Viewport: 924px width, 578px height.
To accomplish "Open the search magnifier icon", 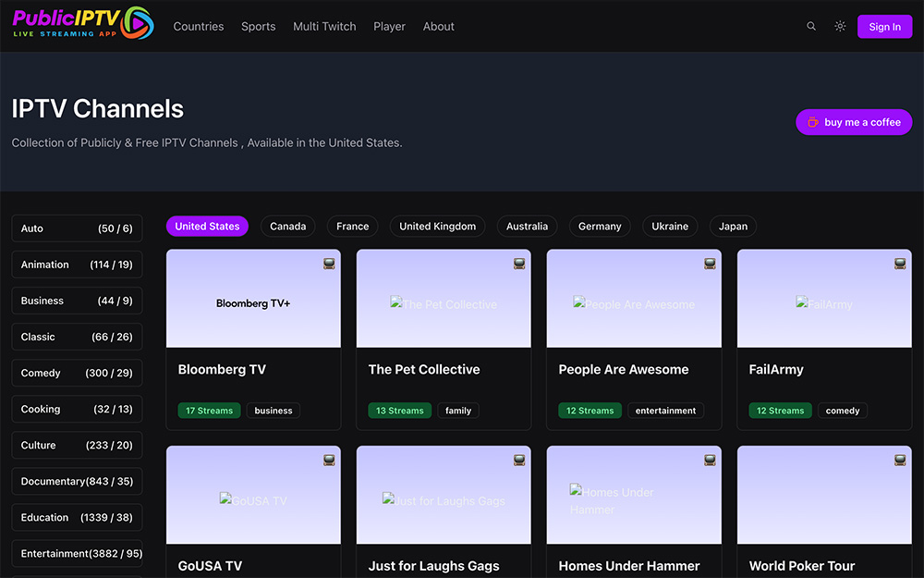I will point(811,26).
